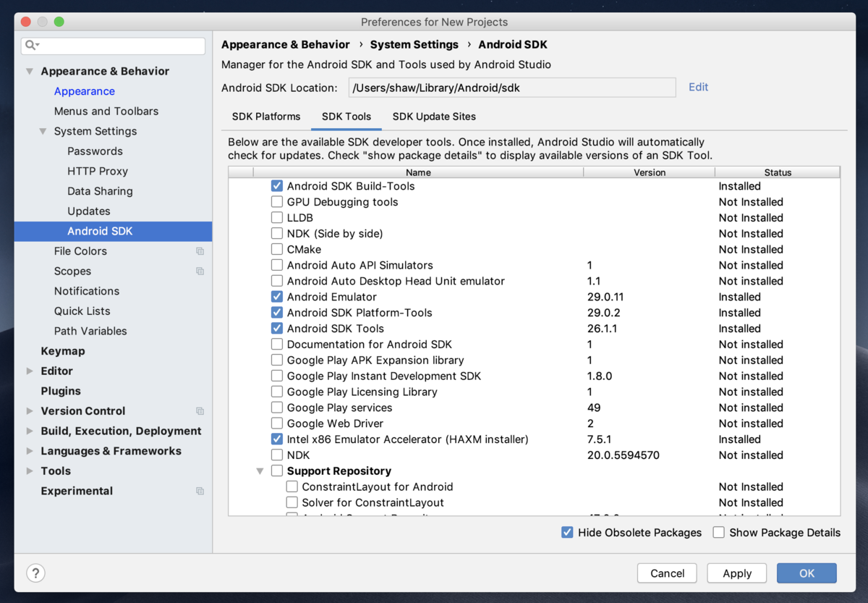The height and width of the screenshot is (603, 868).
Task: Disable Hide Obsolete Packages
Action: 567,532
